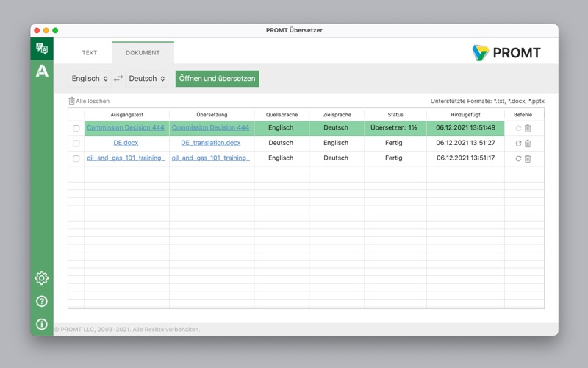Click the Quellsprache column header
Viewport: 588px width, 368px height.
tap(282, 115)
